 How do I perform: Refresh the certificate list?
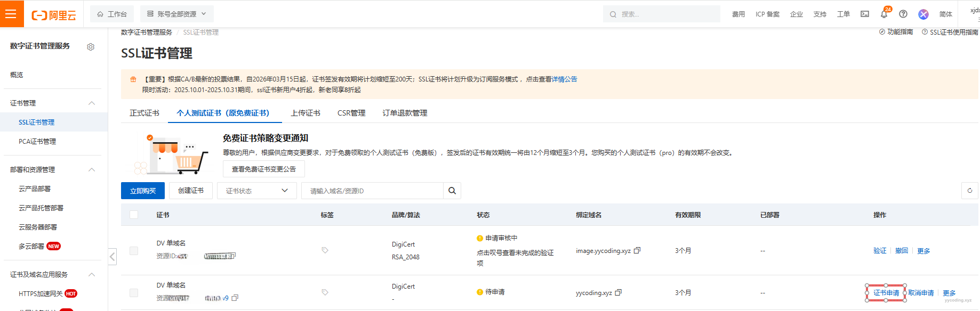coord(969,191)
